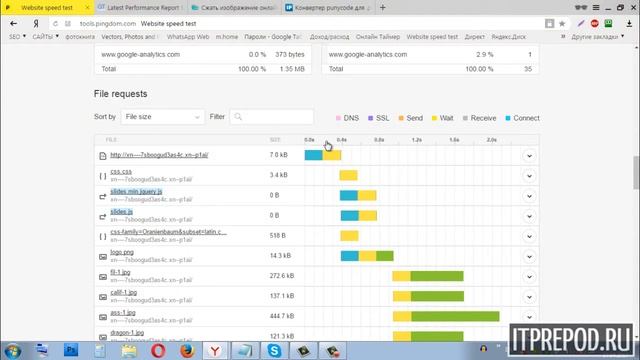Expand details of the ass-1.jpg row
The width and height of the screenshot is (640, 360).
[529, 317]
